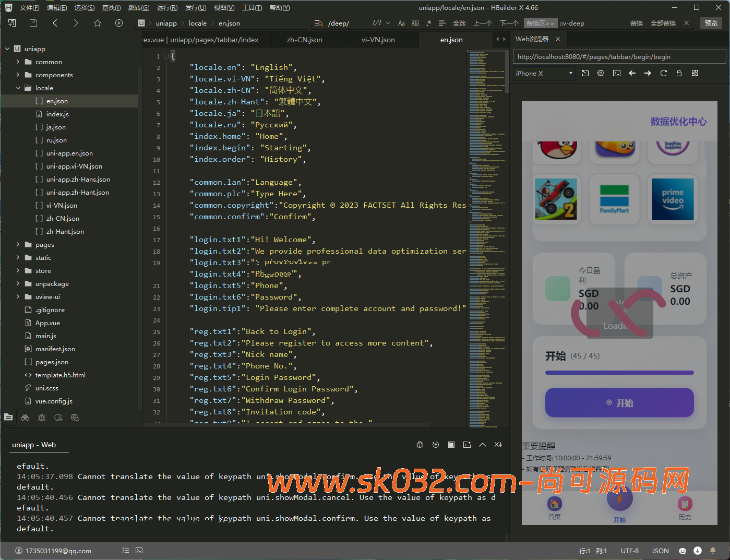
Task: Refresh the web browser preview
Action: click(x=663, y=73)
